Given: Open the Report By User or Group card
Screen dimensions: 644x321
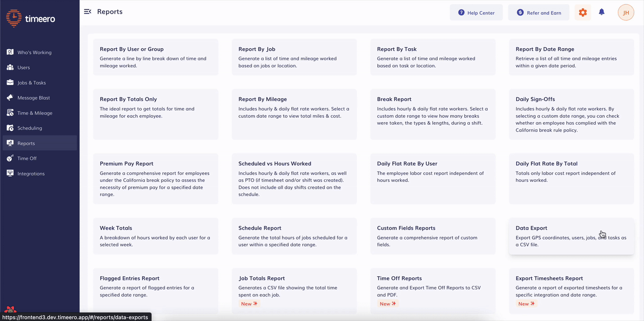Looking at the screenshot, I should click(x=155, y=57).
